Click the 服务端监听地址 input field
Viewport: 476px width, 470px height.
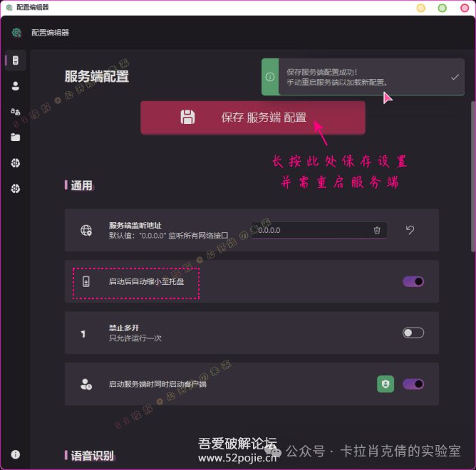[x=314, y=230]
